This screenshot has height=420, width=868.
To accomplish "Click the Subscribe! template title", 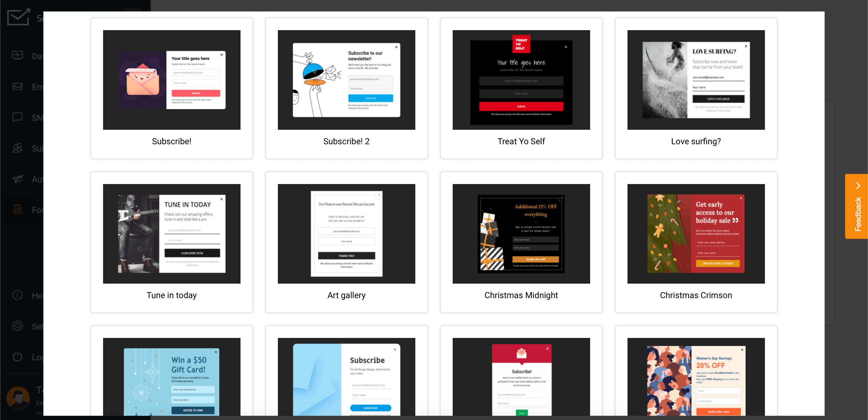I will click(171, 141).
